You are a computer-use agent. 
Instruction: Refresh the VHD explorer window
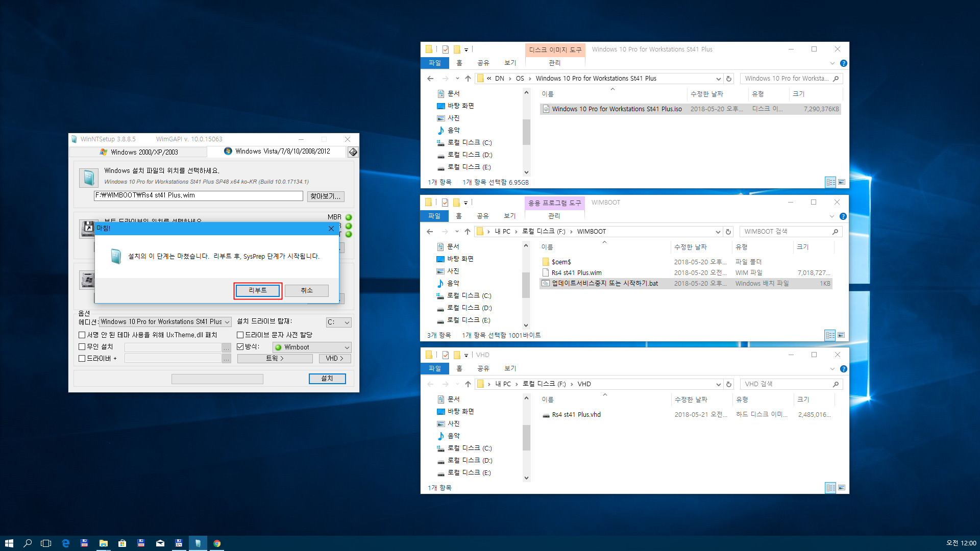pyautogui.click(x=729, y=384)
